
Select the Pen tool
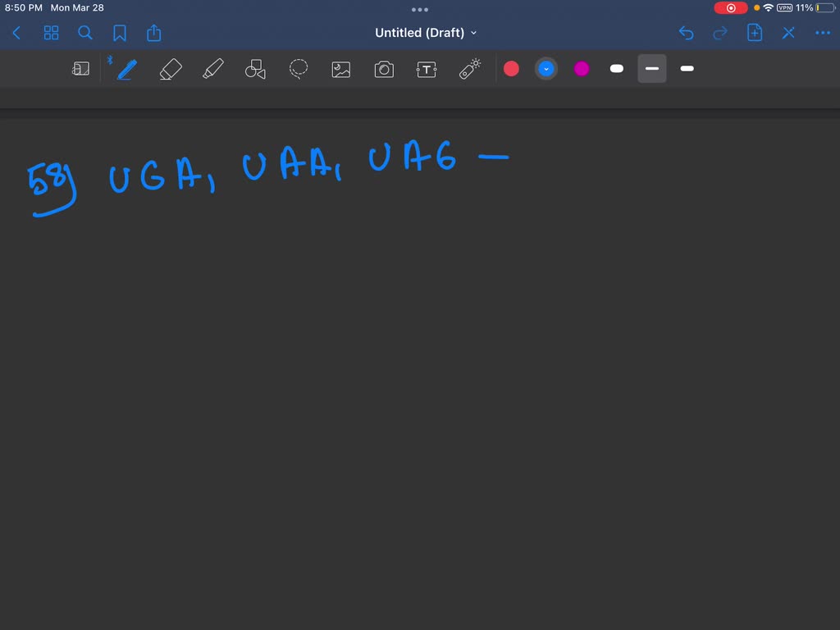click(126, 70)
